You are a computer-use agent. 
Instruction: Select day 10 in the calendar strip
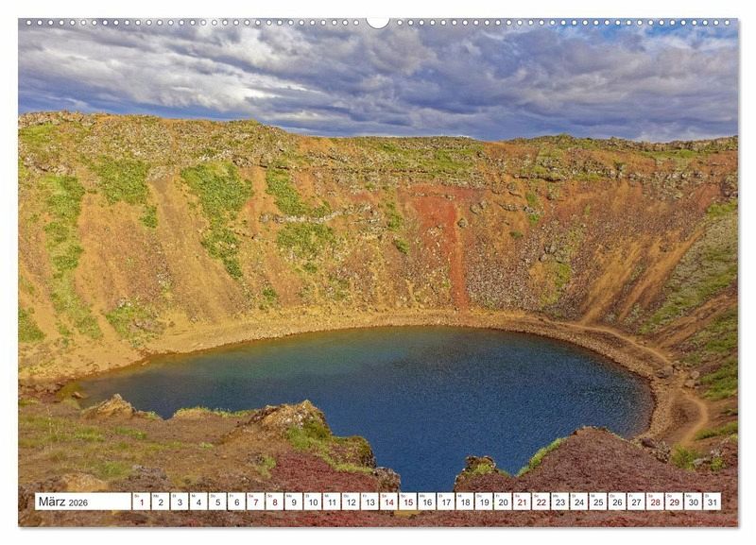point(313,502)
